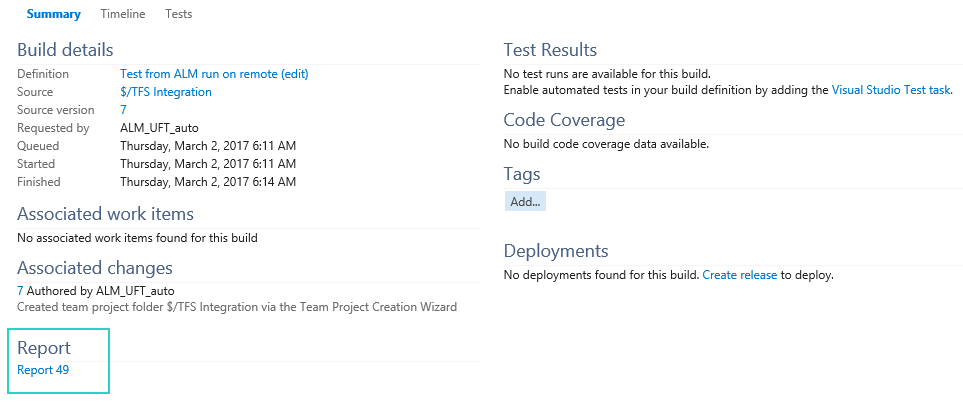Click the Add... tag button

[x=525, y=202]
